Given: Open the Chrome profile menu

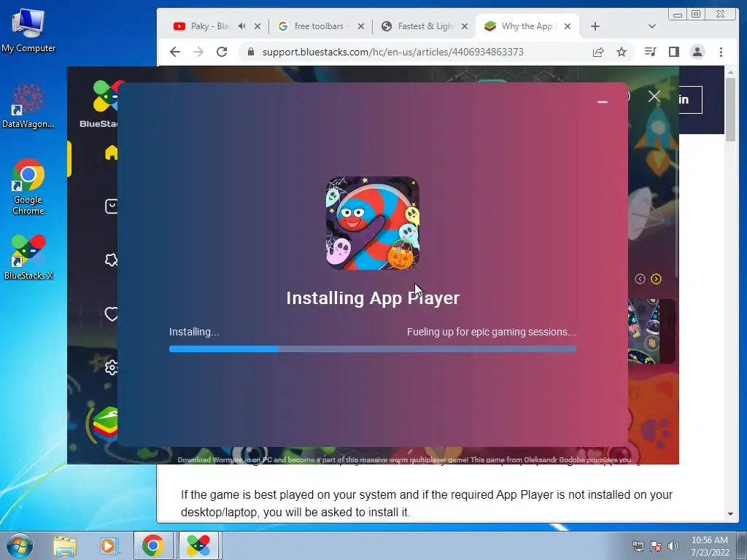Looking at the screenshot, I should coord(697,52).
